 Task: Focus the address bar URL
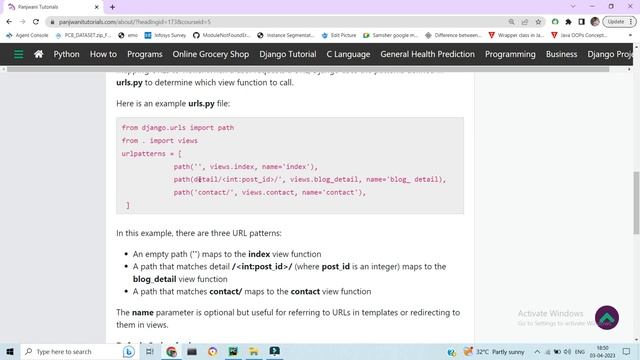pos(135,22)
